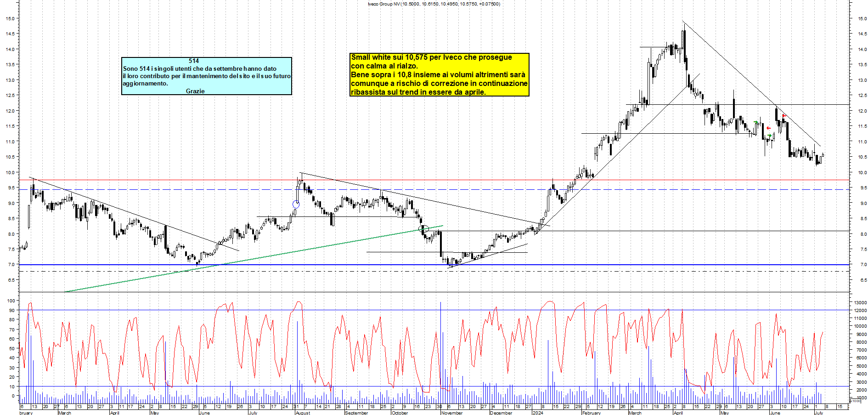Screen dimensions: 868x415
Task: Select the dashed blue horizontal line near 9.4
Action: (434, 189)
